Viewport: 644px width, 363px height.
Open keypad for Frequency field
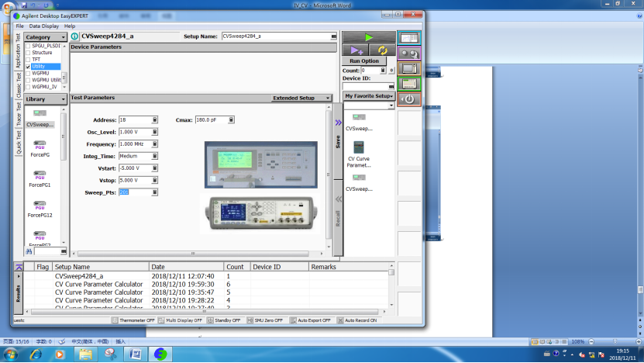[x=155, y=144]
